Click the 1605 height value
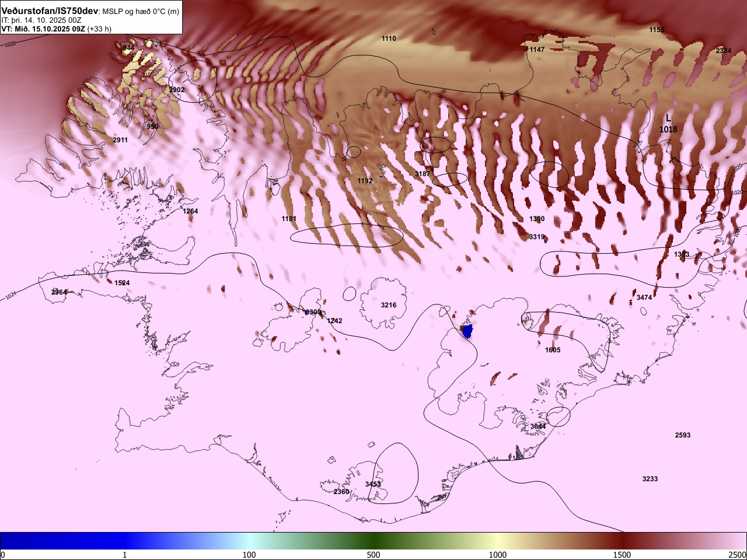Image resolution: width=747 pixels, height=560 pixels. point(553,350)
